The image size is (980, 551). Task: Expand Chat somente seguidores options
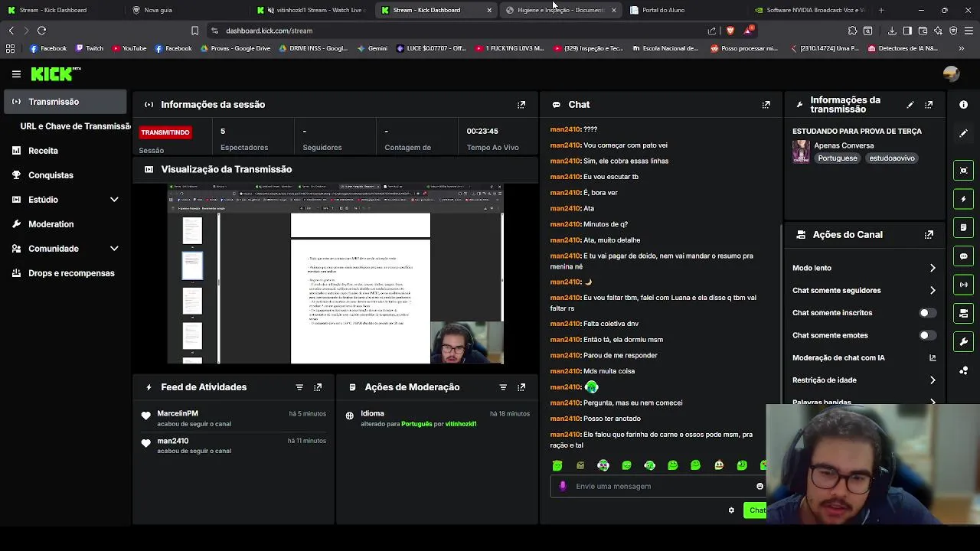pos(933,290)
